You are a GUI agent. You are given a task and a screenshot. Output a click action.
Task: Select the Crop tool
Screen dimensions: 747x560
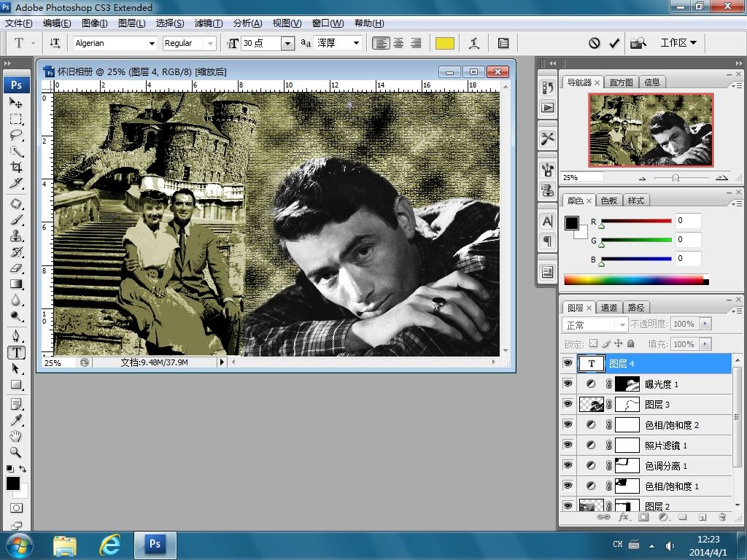(16, 167)
